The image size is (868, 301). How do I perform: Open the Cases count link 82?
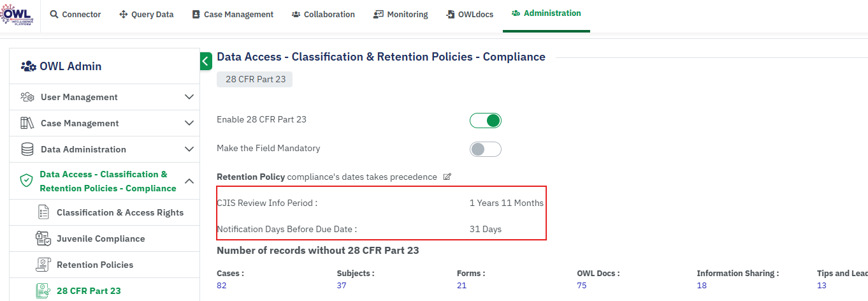pyautogui.click(x=222, y=285)
